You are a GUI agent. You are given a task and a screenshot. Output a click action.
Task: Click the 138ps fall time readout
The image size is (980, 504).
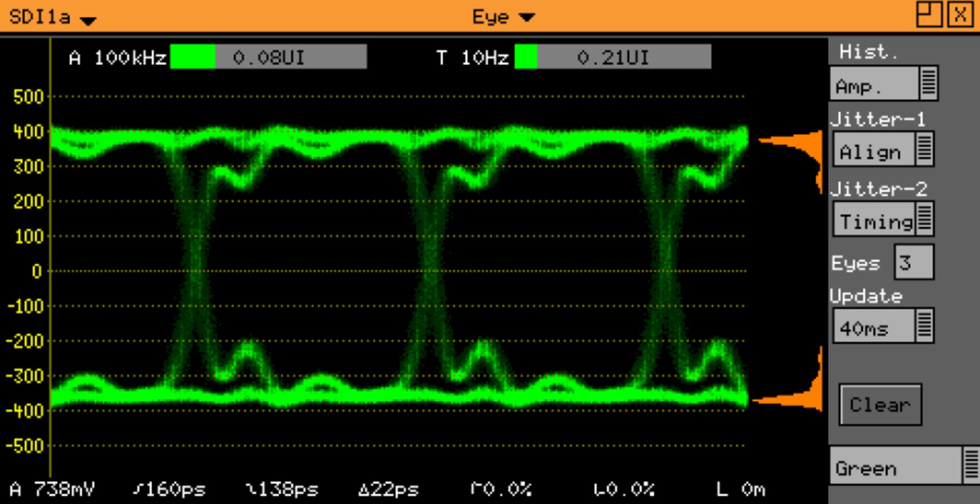(x=282, y=489)
